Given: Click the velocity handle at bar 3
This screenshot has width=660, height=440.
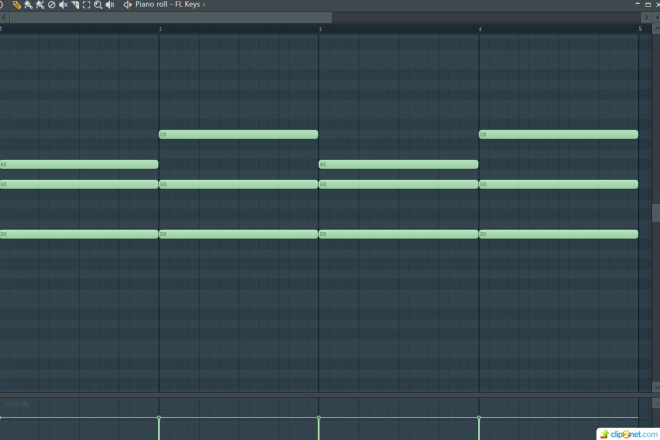Looking at the screenshot, I should coord(319,417).
